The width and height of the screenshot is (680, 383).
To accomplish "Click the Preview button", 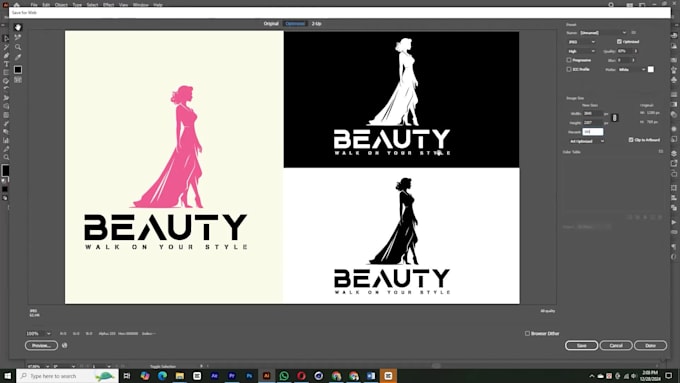I will 42,345.
